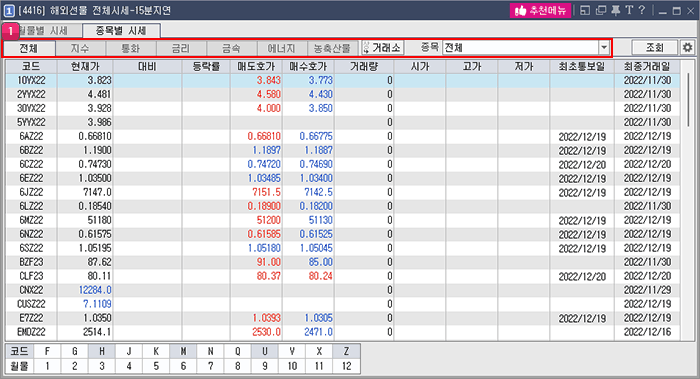Select the 지수 category filter

[80, 48]
